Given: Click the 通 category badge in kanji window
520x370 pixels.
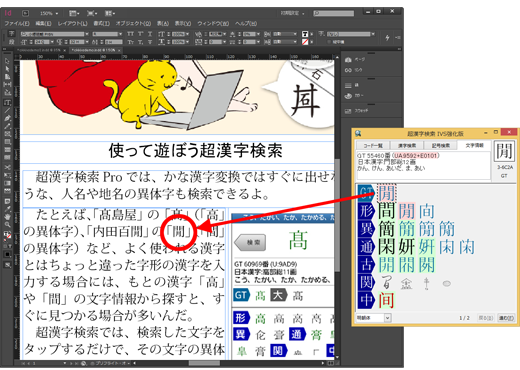Looking at the screenshot, I should click(x=366, y=247).
